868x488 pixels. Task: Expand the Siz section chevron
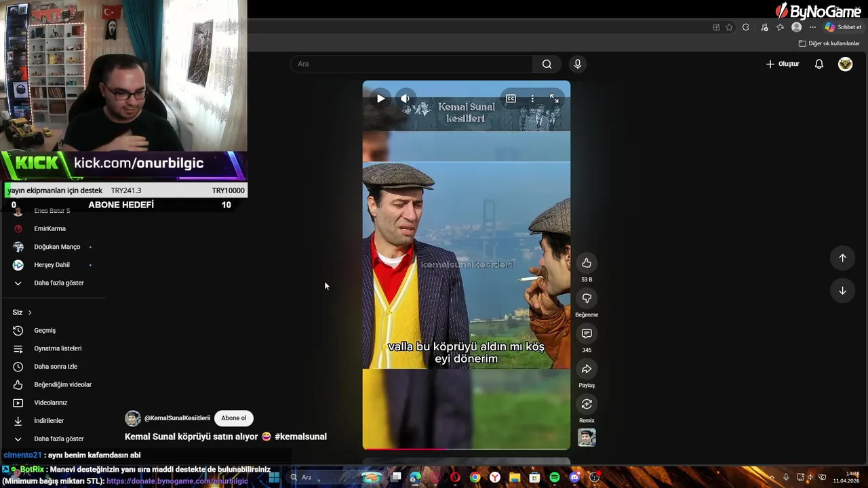click(x=30, y=312)
